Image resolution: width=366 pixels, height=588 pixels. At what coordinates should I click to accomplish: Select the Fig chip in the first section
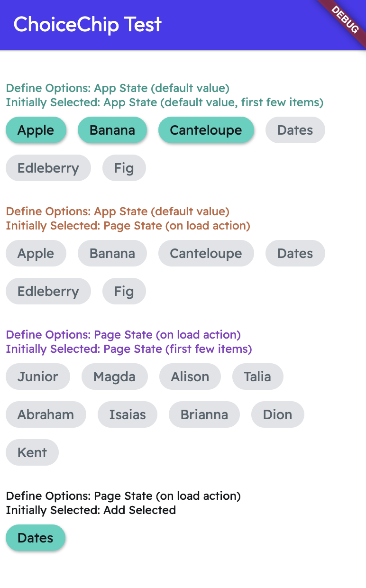point(124,168)
